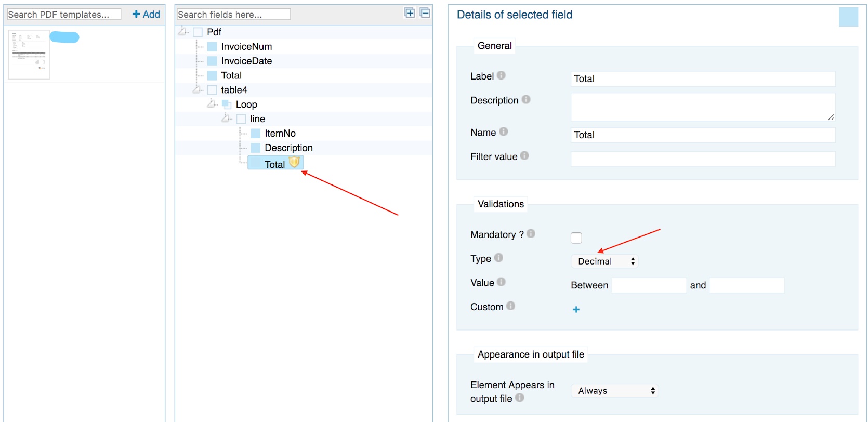The width and height of the screenshot is (868, 422).
Task: Click the info icon next to Label
Action: coord(501,75)
